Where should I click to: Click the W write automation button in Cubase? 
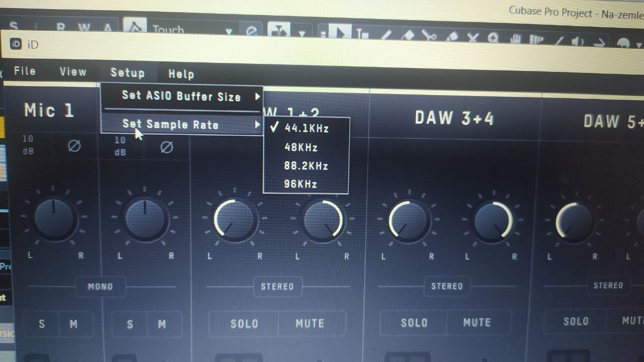pyautogui.click(x=84, y=28)
